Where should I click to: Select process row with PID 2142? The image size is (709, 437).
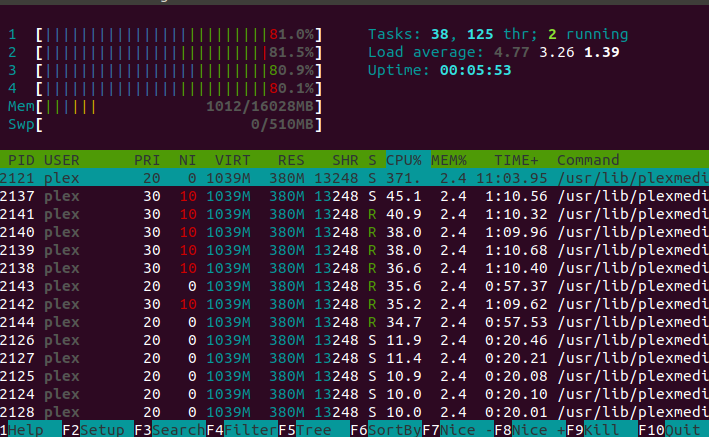point(354,304)
